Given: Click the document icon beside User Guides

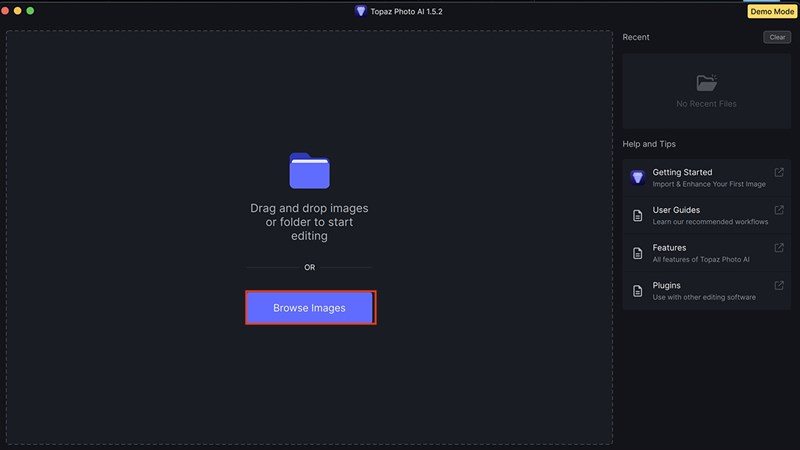Looking at the screenshot, I should pos(637,215).
